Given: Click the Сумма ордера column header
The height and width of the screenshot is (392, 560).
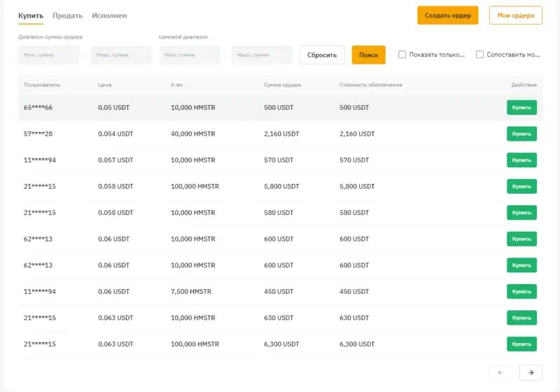Looking at the screenshot, I should (282, 85).
